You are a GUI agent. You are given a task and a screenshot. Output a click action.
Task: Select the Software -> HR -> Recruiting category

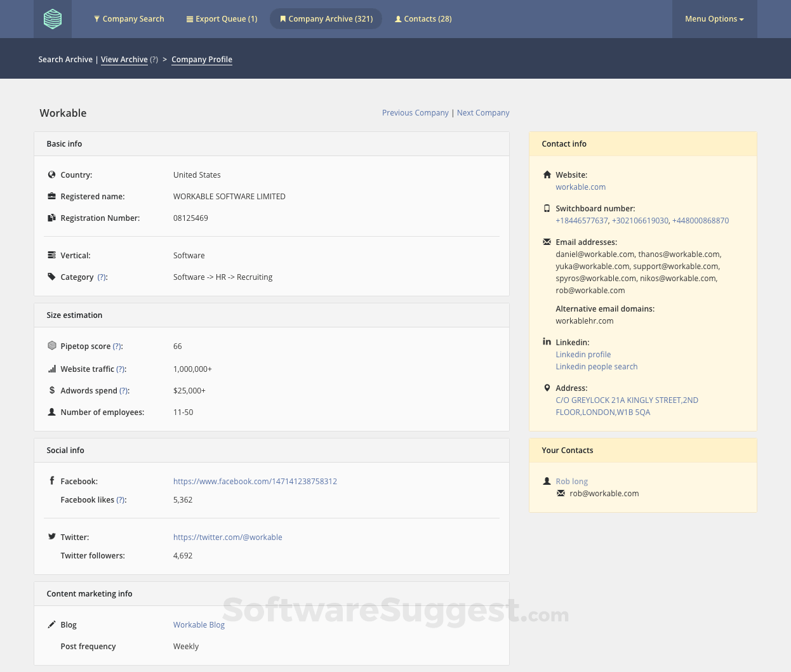223,277
